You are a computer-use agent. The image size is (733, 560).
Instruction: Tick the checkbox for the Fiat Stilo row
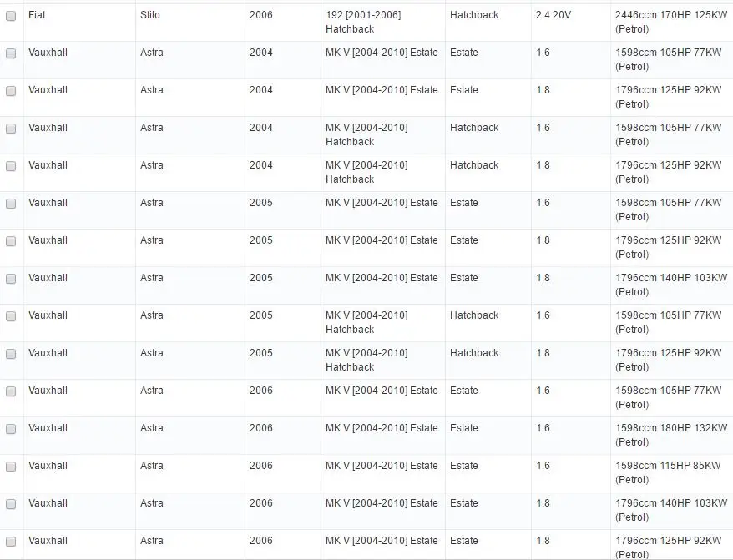coord(11,16)
